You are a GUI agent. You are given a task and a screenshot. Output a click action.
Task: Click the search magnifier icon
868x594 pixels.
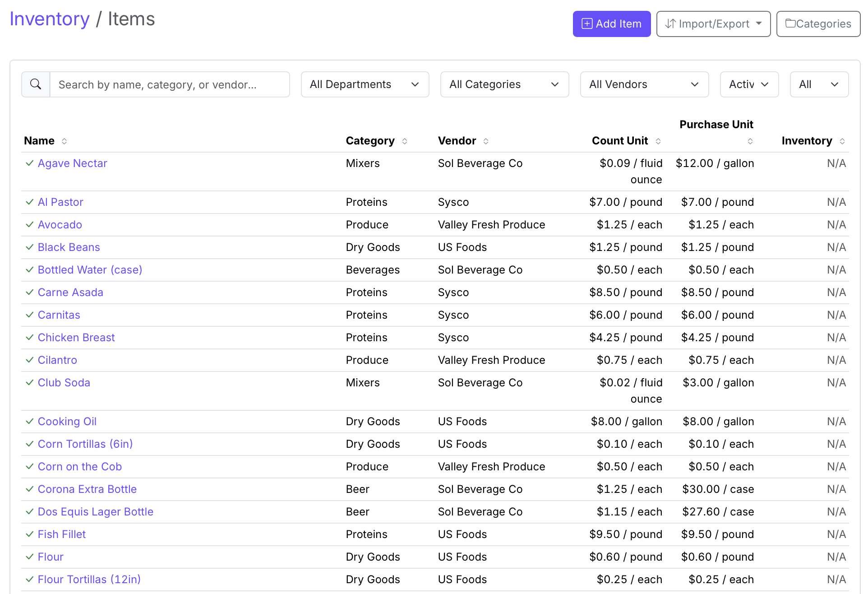36,84
